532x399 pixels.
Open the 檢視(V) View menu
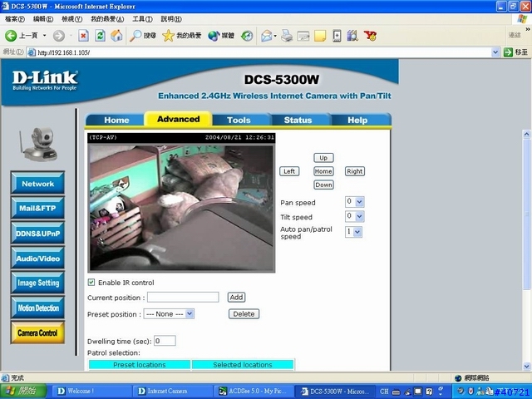point(72,19)
